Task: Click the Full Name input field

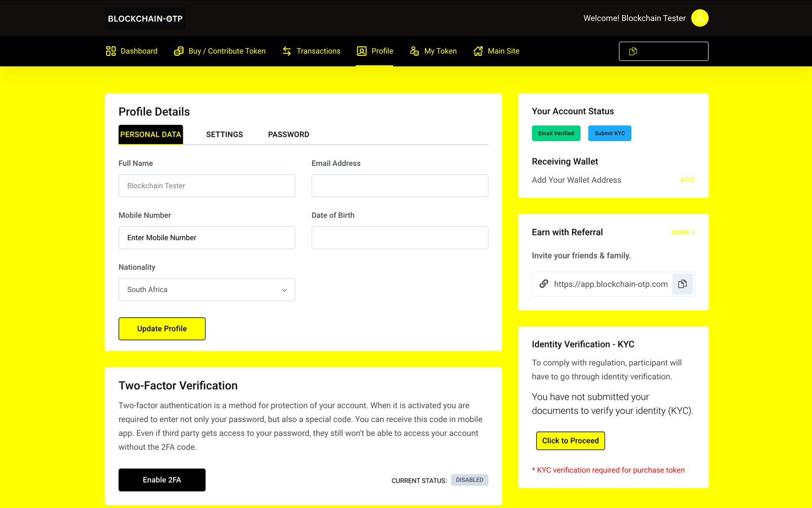Action: 207,186
